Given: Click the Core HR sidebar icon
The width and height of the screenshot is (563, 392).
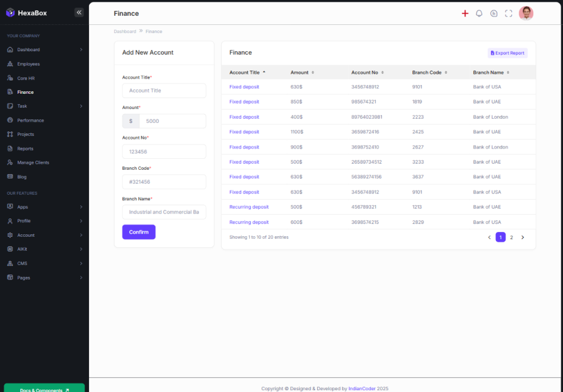Looking at the screenshot, I should tap(10, 78).
